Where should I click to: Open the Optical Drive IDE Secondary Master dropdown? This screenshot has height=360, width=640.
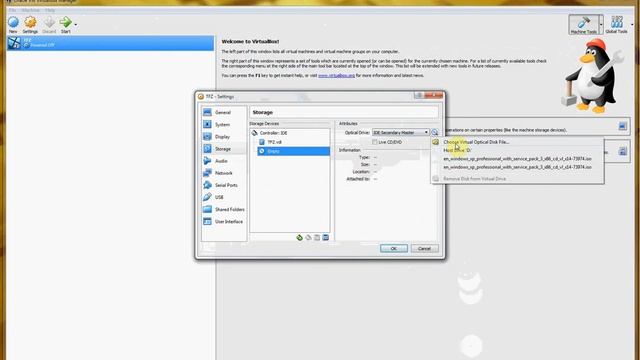pos(400,133)
